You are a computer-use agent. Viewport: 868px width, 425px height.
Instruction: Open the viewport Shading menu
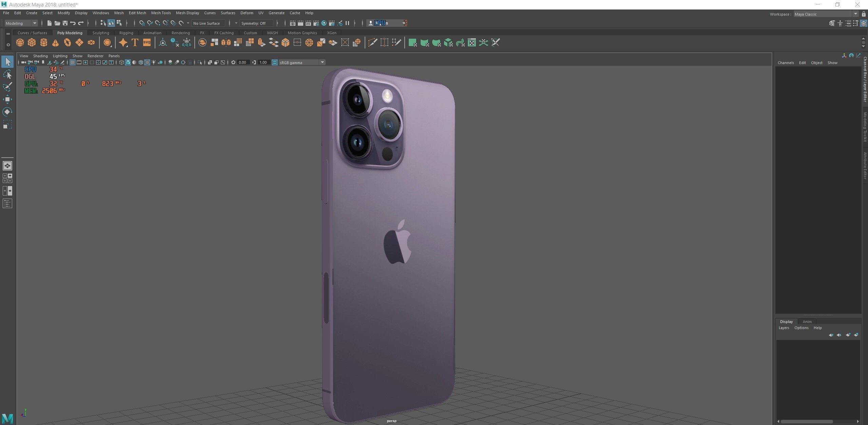(40, 56)
